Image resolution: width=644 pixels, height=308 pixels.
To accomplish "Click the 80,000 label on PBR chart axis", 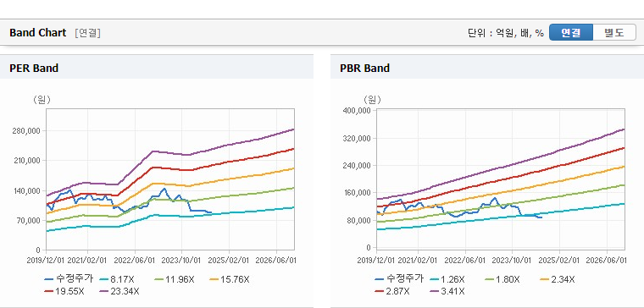I will coord(360,221).
